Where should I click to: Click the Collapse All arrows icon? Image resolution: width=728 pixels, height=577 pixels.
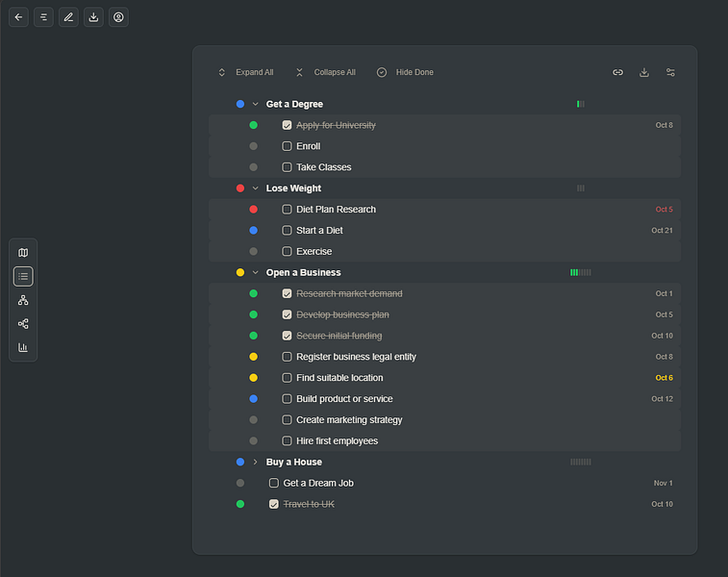299,72
